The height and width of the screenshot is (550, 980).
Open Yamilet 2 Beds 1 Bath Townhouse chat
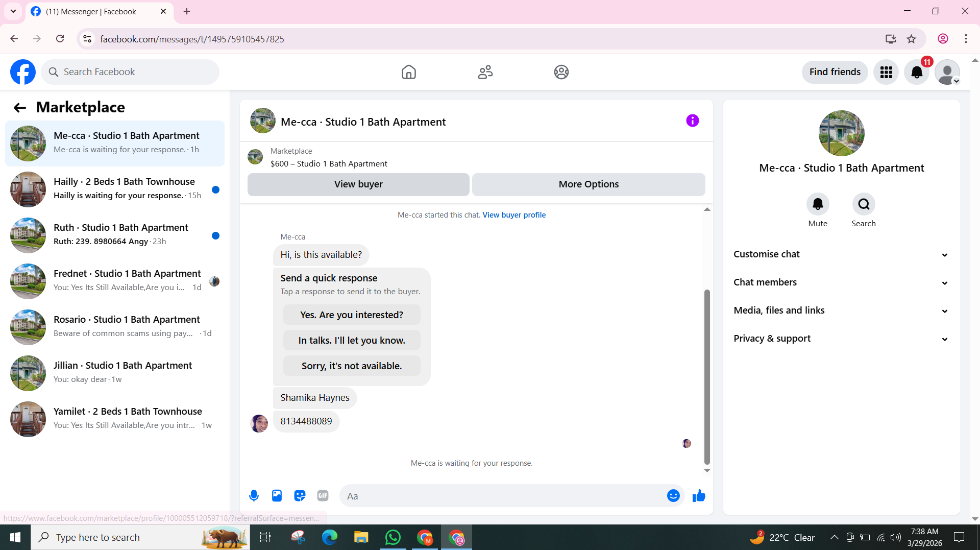coord(115,419)
